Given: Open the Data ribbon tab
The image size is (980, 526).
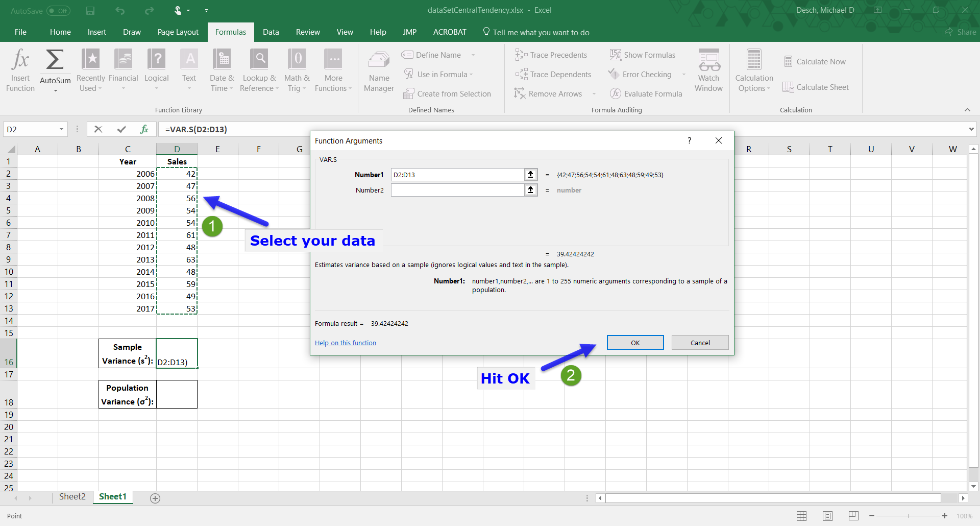Looking at the screenshot, I should tap(271, 32).
